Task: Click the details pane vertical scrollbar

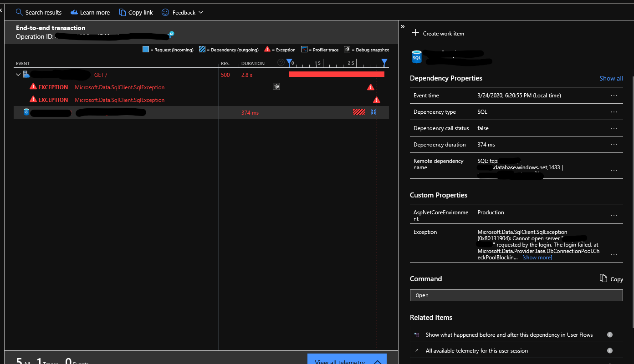Action: pos(632,201)
